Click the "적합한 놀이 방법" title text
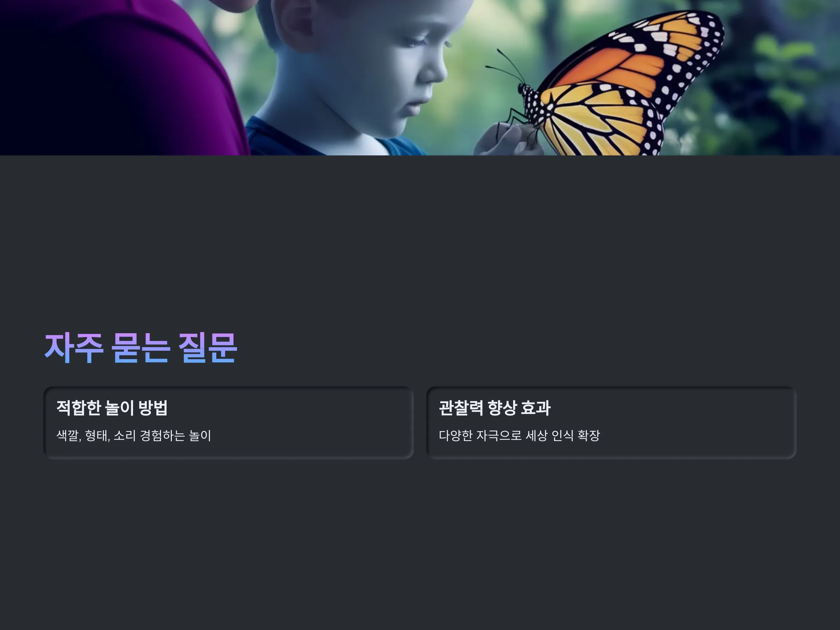This screenshot has width=840, height=630. tap(112, 408)
